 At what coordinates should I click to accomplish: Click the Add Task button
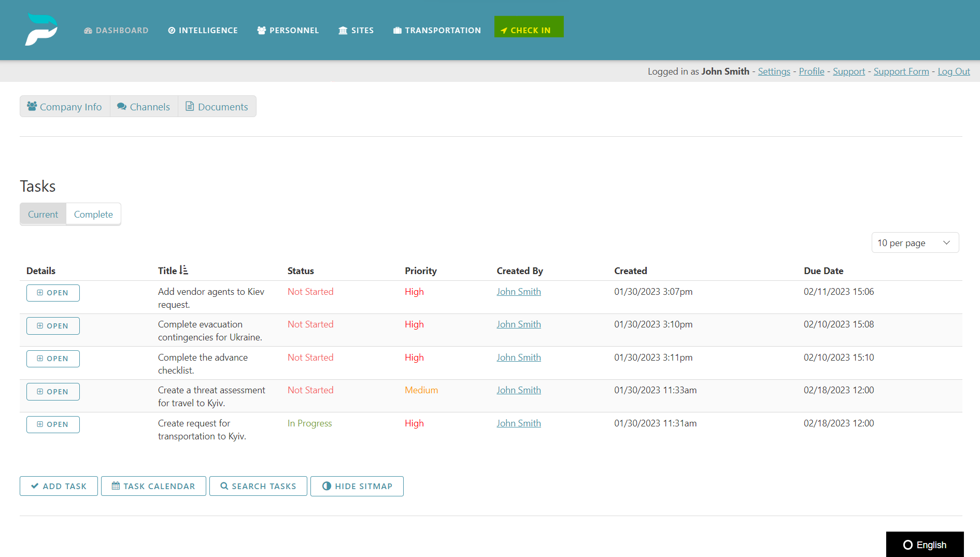(59, 486)
